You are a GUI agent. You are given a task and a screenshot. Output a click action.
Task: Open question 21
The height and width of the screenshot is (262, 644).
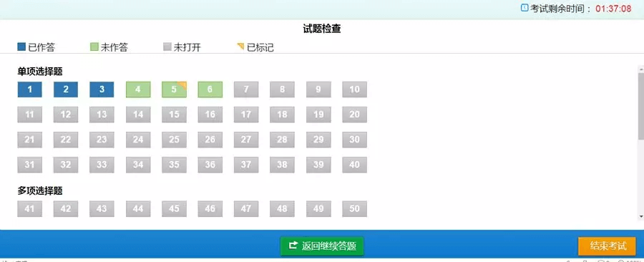click(x=29, y=140)
